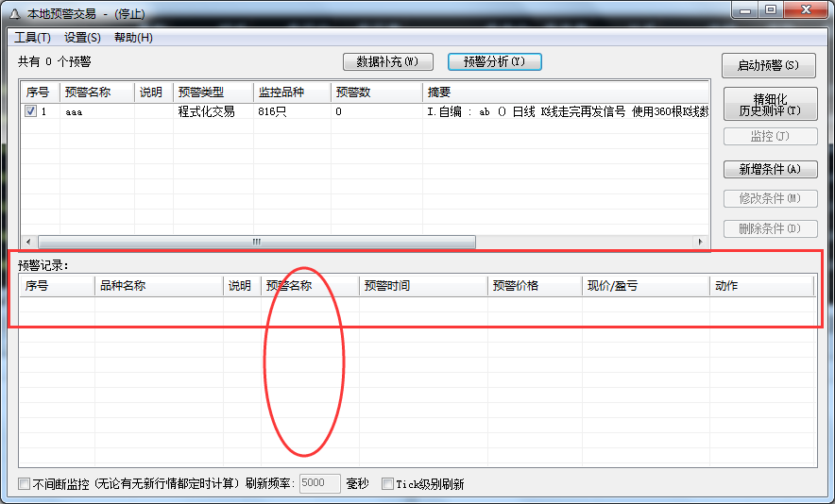Image resolution: width=835 pixels, height=504 pixels.
Task: Select the 程式化交易 cell in row 1
Action: [206, 111]
